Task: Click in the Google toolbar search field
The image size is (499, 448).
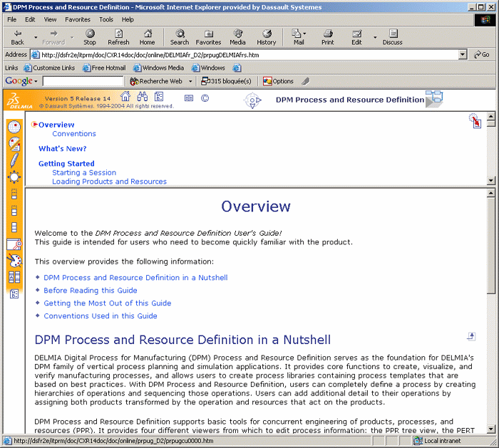Action: point(83,81)
